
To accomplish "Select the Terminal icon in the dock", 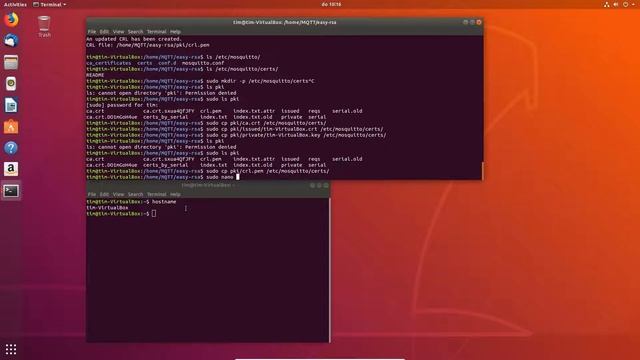I will point(11,191).
